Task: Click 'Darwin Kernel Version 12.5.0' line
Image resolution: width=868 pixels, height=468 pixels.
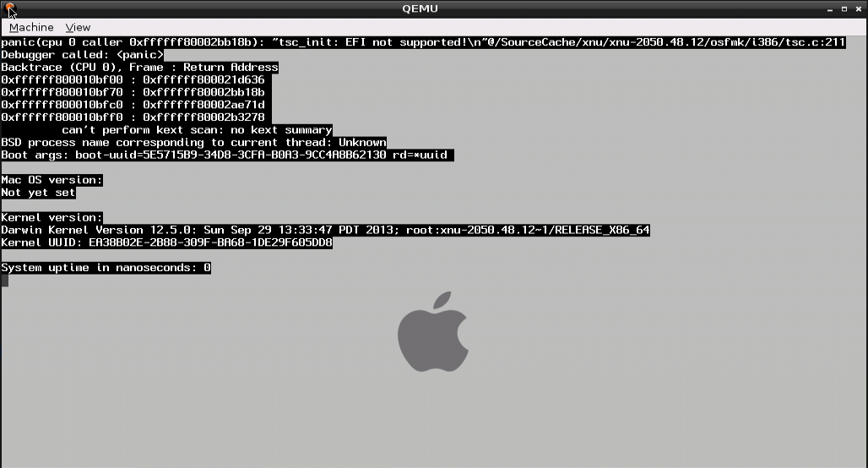Action: [x=326, y=230]
